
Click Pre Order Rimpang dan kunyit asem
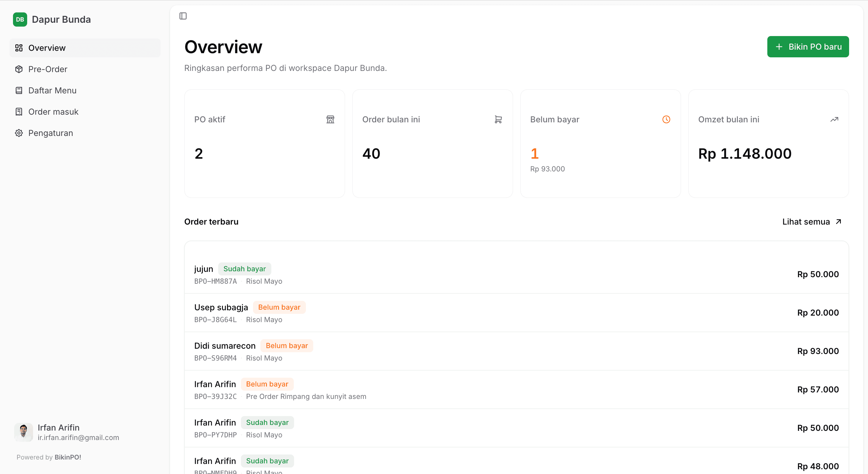(306, 397)
